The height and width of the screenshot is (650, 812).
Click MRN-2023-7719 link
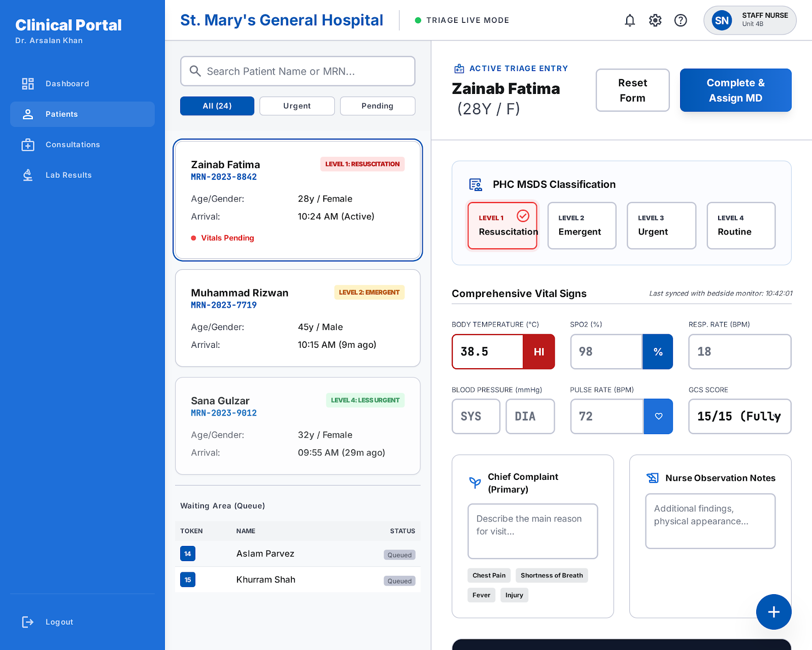tap(224, 305)
